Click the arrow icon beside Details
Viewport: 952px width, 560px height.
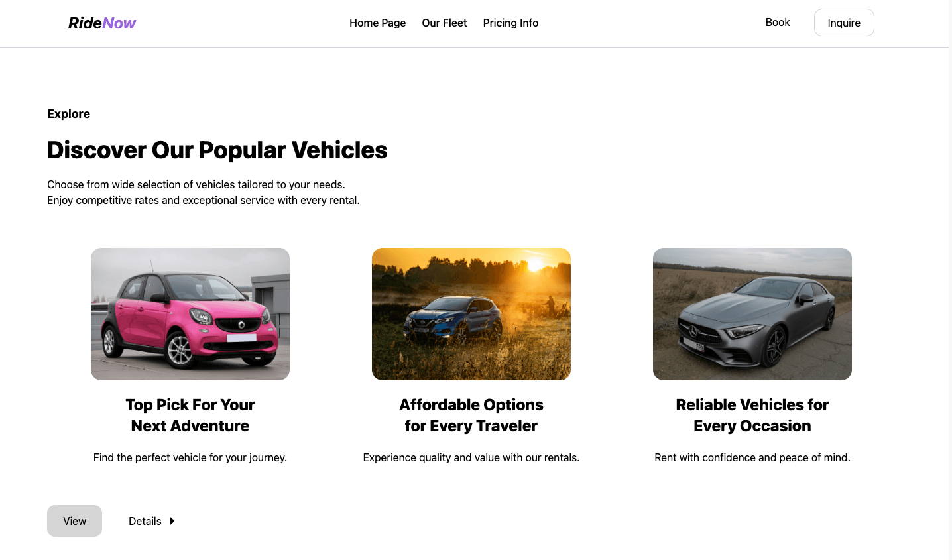coord(172,521)
